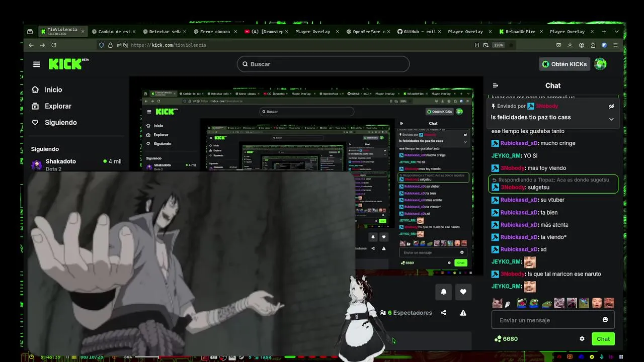Open the Firefox account icon
Viewport: 644px width, 362px height.
[x=582, y=45]
